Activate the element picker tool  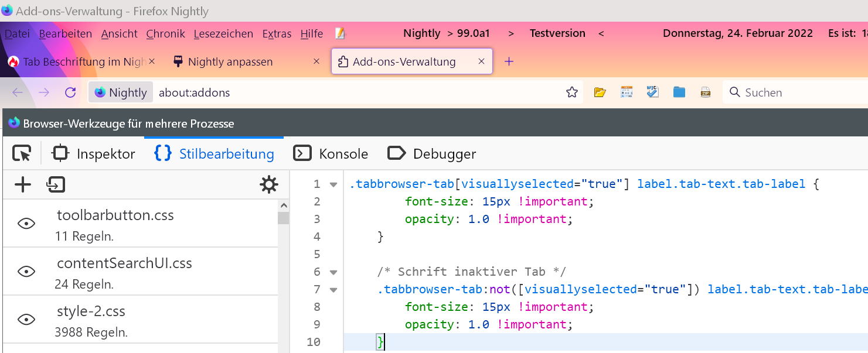[x=22, y=154]
